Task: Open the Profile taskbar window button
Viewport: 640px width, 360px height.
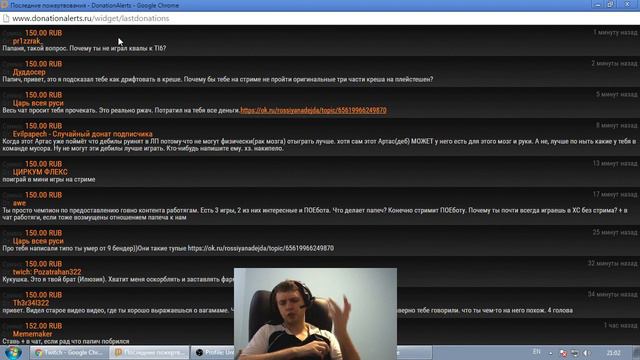Action: click(213, 353)
